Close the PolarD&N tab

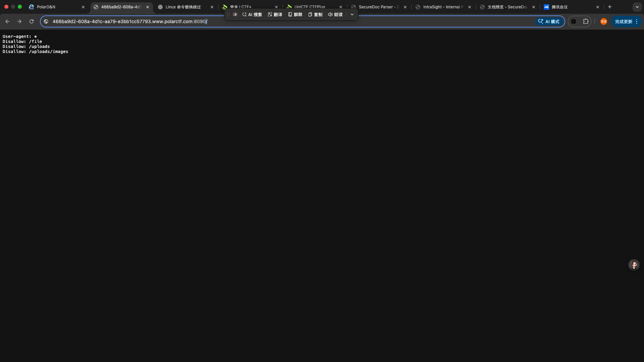coord(83,7)
